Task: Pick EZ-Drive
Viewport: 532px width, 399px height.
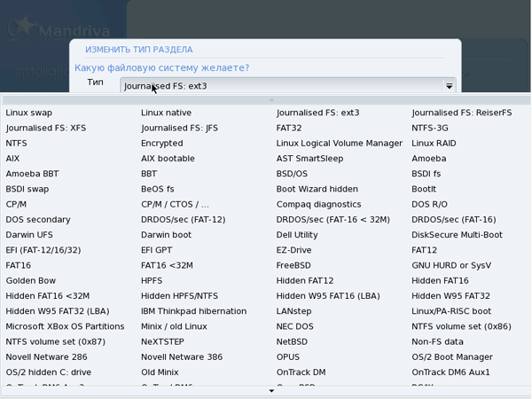Action: coord(293,250)
